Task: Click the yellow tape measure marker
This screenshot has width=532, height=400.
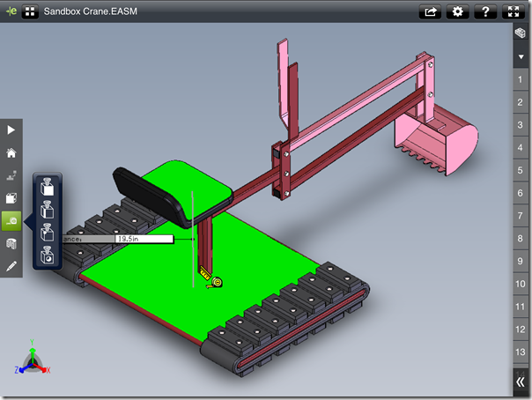Action: click(x=213, y=279)
